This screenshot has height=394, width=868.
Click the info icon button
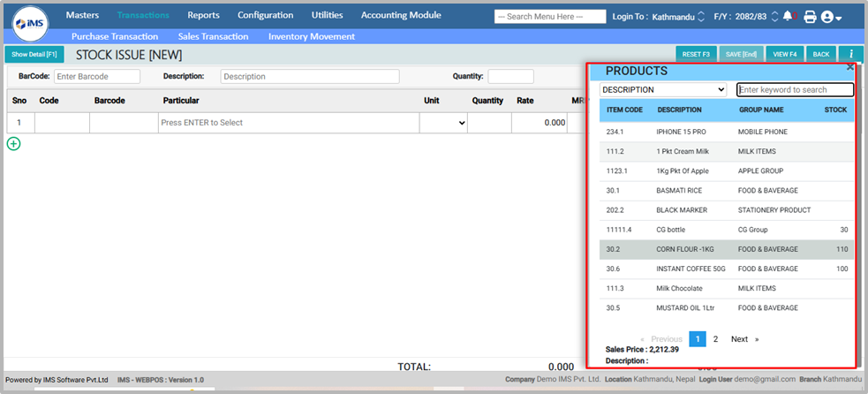pos(849,54)
